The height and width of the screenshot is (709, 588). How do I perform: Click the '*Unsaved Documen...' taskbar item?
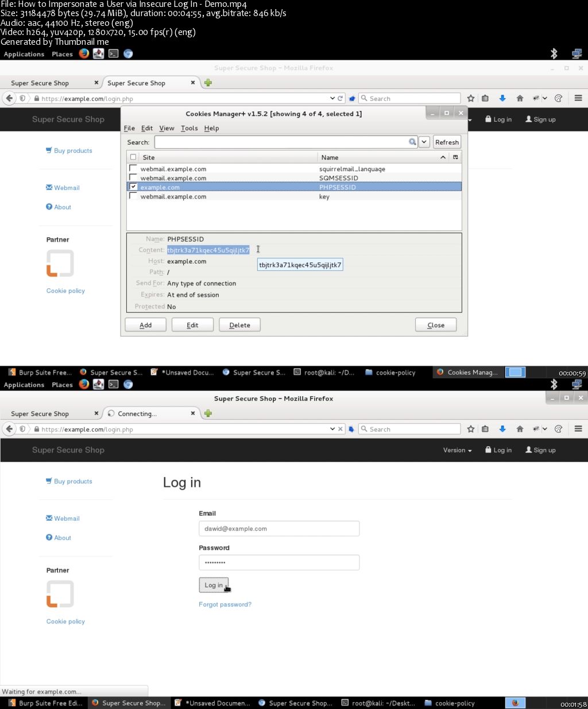pyautogui.click(x=212, y=703)
